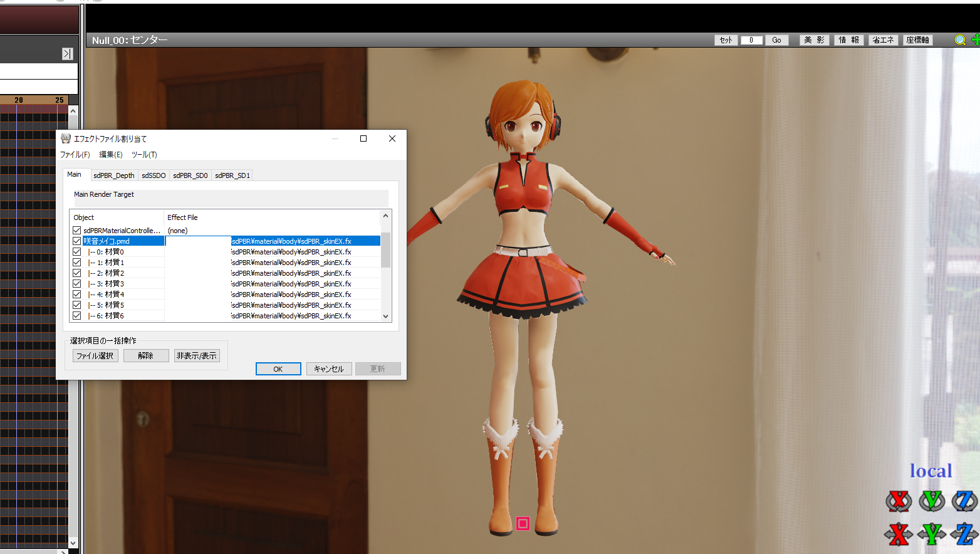Click the X-axis move gizmo icon

click(x=899, y=534)
